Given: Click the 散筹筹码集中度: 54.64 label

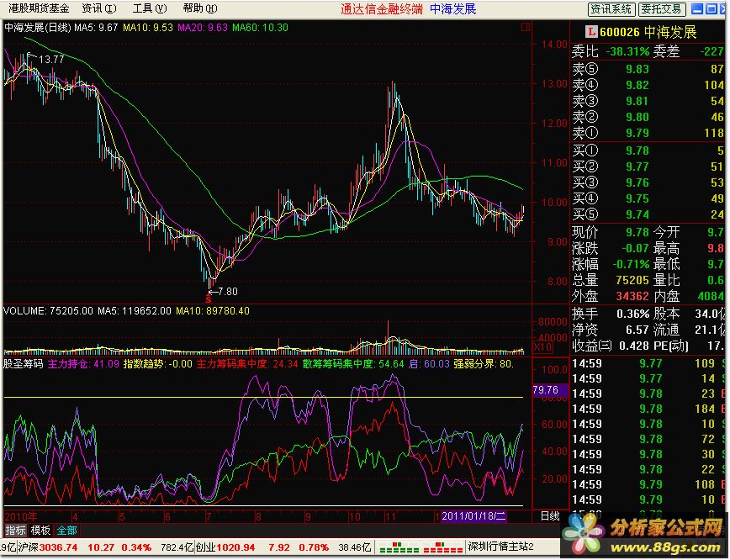Looking at the screenshot, I should [353, 363].
